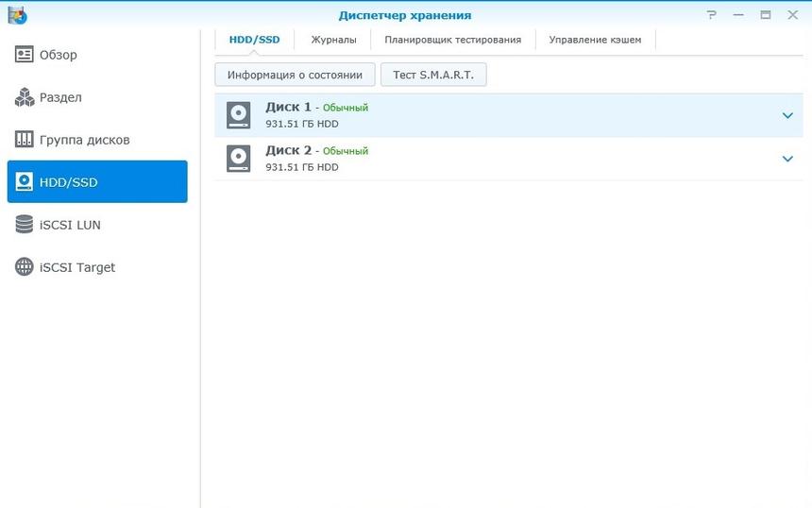Select the Диск 2 row in list
The image size is (812, 508).
pos(510,159)
